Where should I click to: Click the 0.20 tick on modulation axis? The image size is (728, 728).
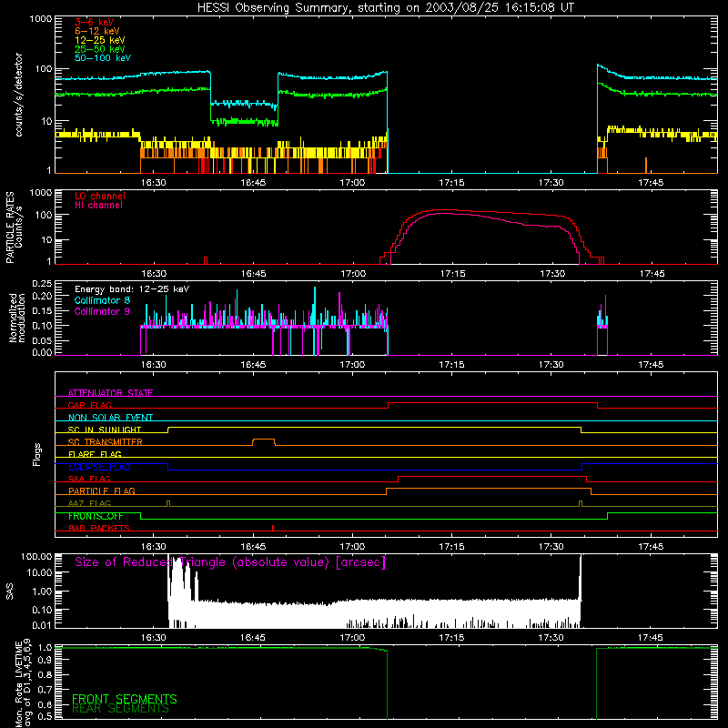click(42, 296)
